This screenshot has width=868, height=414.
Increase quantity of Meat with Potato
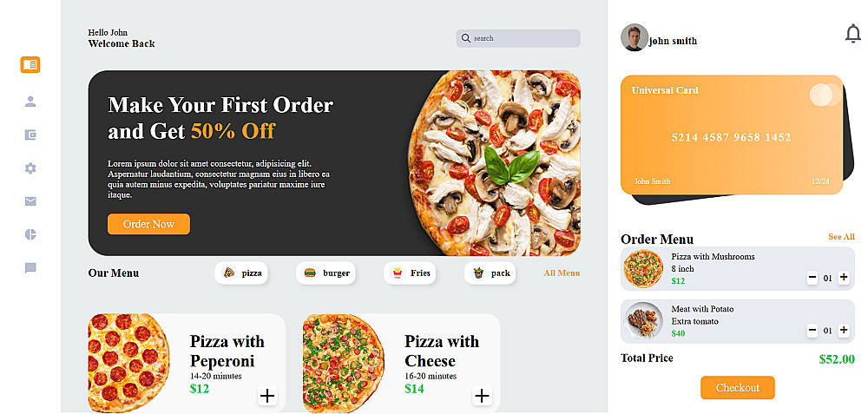click(844, 331)
